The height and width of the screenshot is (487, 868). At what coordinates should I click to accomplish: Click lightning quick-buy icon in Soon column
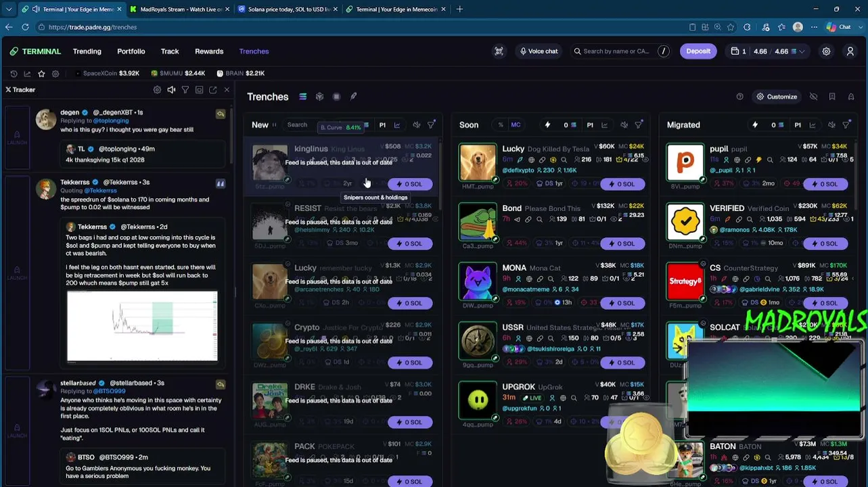(547, 125)
